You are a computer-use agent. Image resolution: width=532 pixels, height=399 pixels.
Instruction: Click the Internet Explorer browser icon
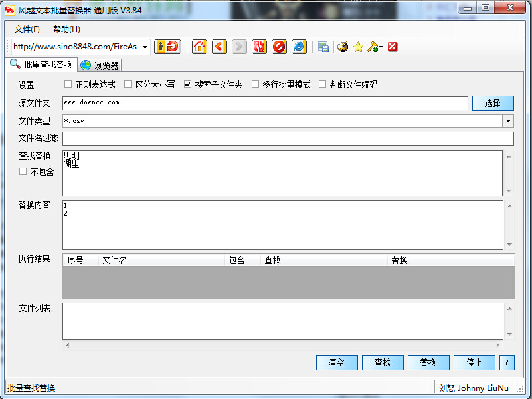[298, 47]
